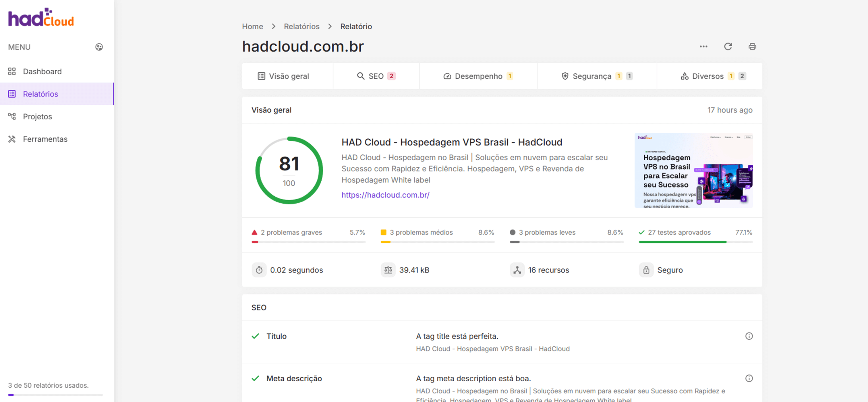Click the 8.6% value for problemas médios
The height and width of the screenshot is (402, 868).
pos(486,233)
